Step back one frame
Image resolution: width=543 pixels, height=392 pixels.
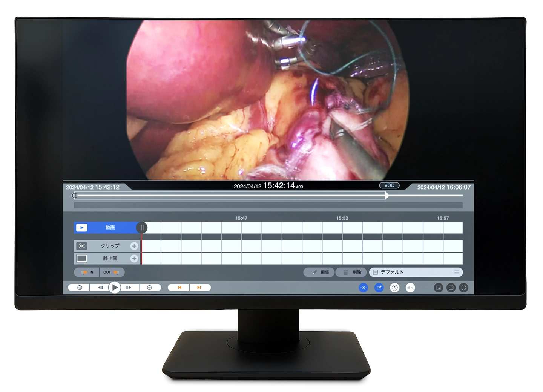tap(100, 288)
